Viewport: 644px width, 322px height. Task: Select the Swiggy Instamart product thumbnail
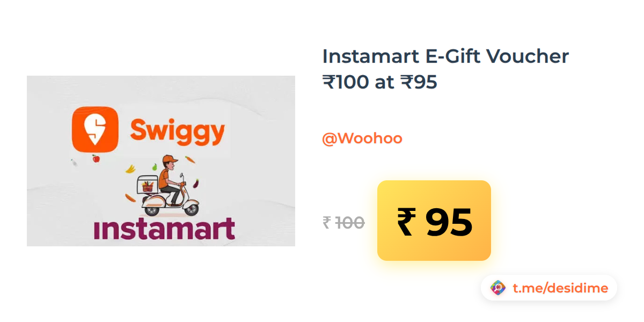[x=161, y=161]
